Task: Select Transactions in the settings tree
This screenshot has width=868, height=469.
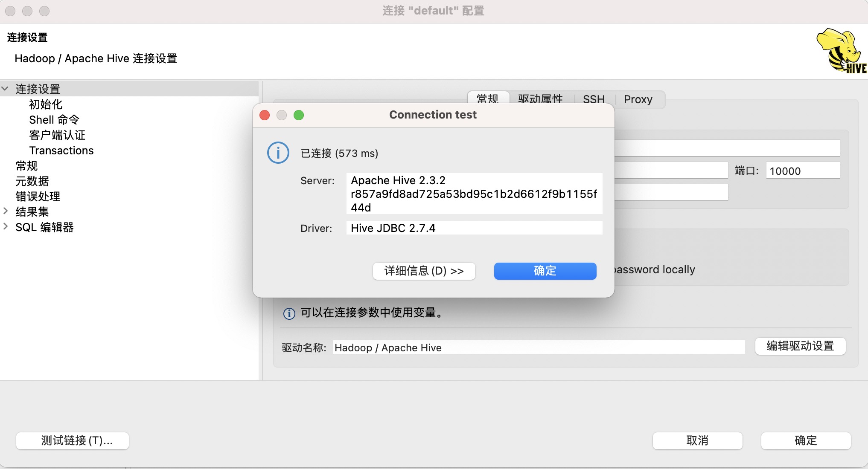Action: (x=61, y=151)
